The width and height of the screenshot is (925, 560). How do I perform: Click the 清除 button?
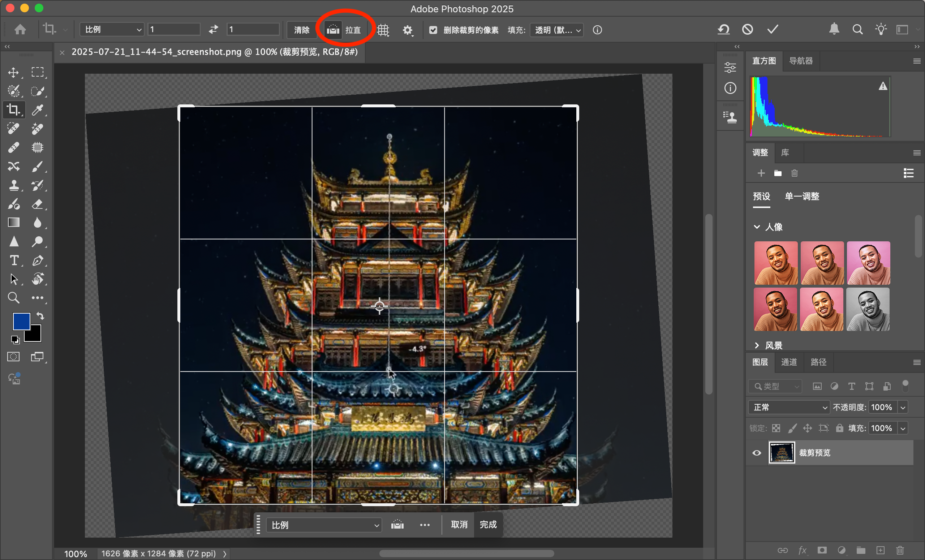click(x=301, y=30)
